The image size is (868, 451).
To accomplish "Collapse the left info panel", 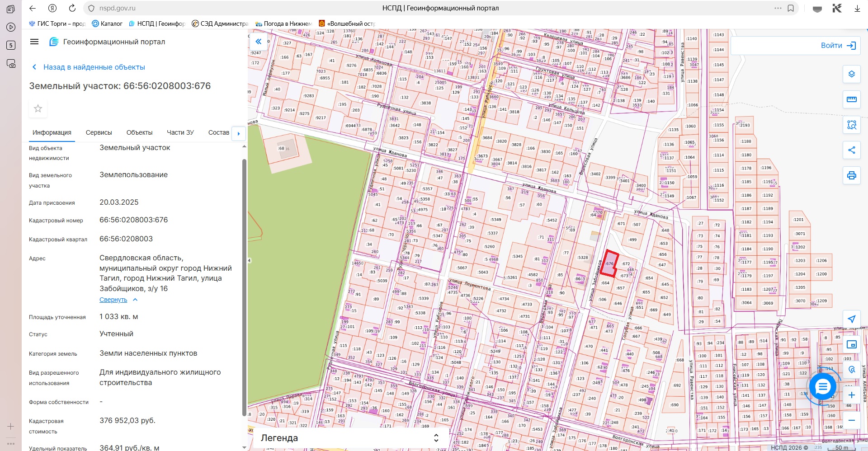I will click(x=258, y=42).
